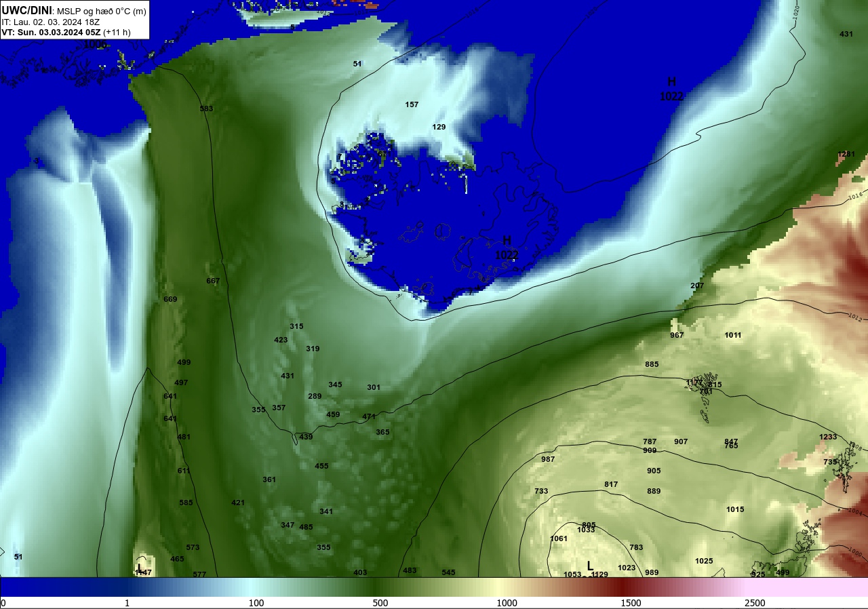Click the height value 365
Image resolution: width=868 pixels, height=609 pixels.
[382, 432]
